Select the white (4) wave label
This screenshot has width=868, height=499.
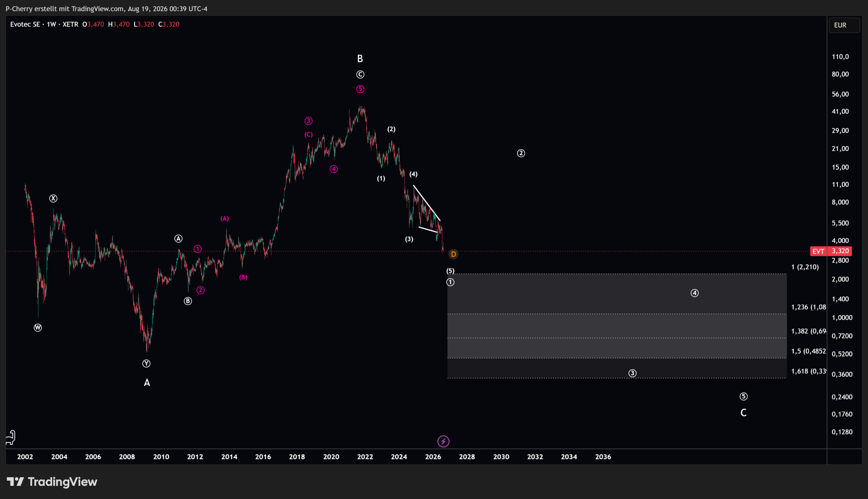(414, 174)
